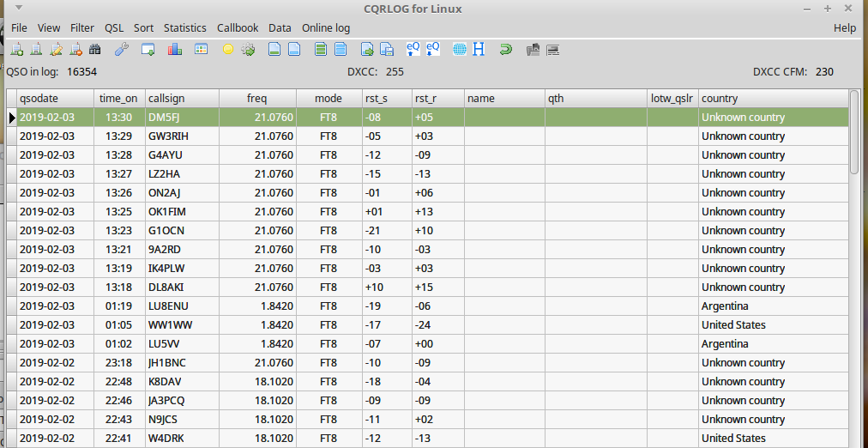Click the gray striped panel toolbar icon

click(x=552, y=50)
